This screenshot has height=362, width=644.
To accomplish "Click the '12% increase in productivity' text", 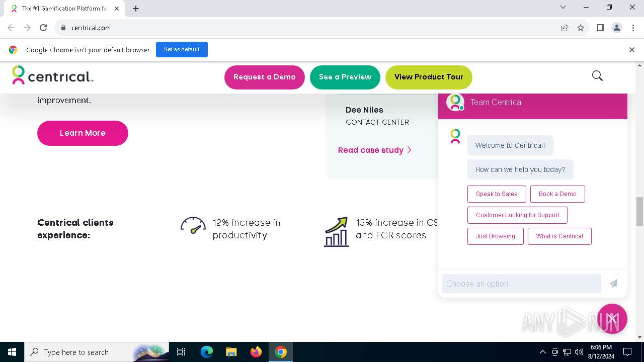I will (x=247, y=229).
